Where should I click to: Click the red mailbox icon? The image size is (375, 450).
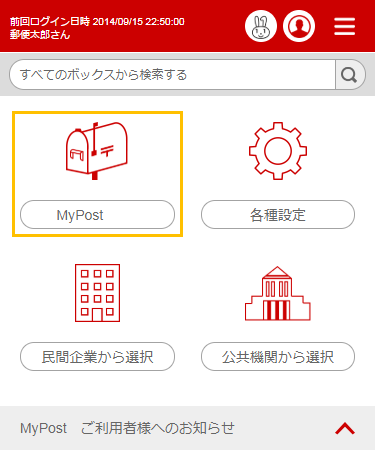click(x=97, y=151)
